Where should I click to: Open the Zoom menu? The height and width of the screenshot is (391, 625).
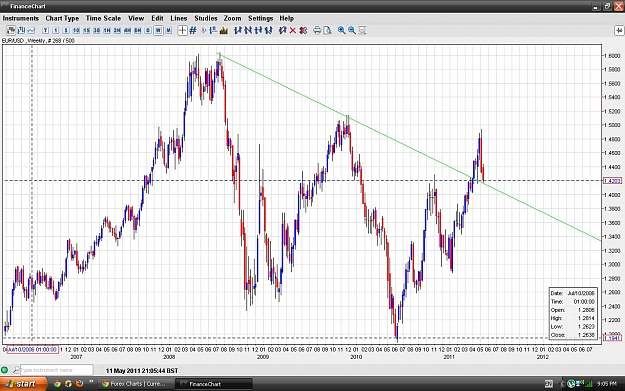232,18
